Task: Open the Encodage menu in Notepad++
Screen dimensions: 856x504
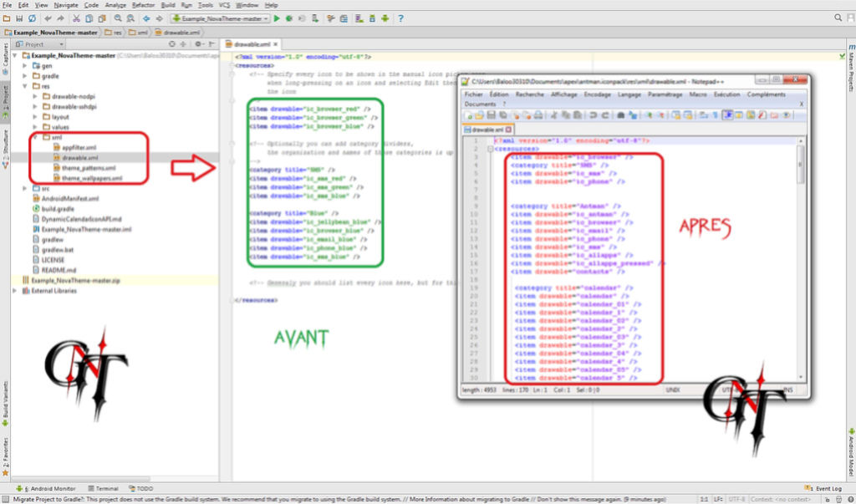Action: click(597, 94)
